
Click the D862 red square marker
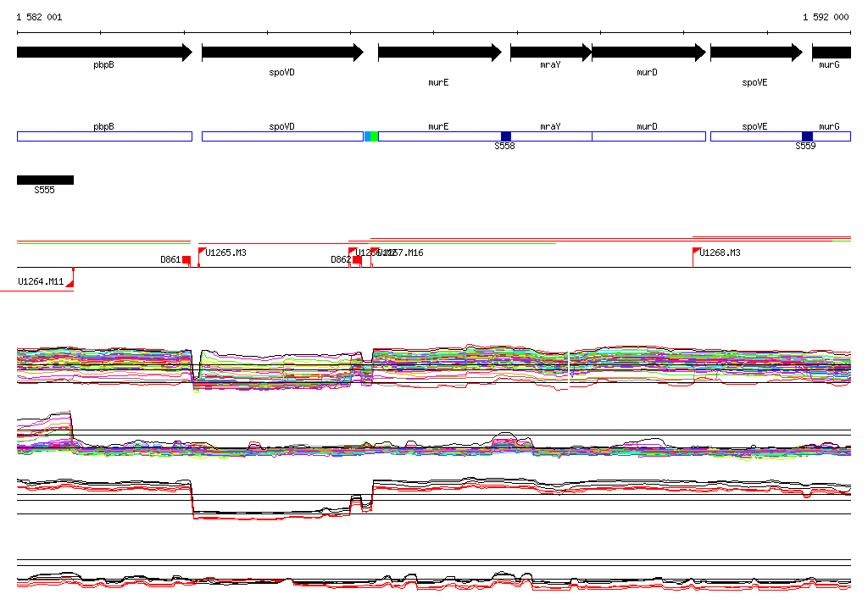tap(357, 259)
